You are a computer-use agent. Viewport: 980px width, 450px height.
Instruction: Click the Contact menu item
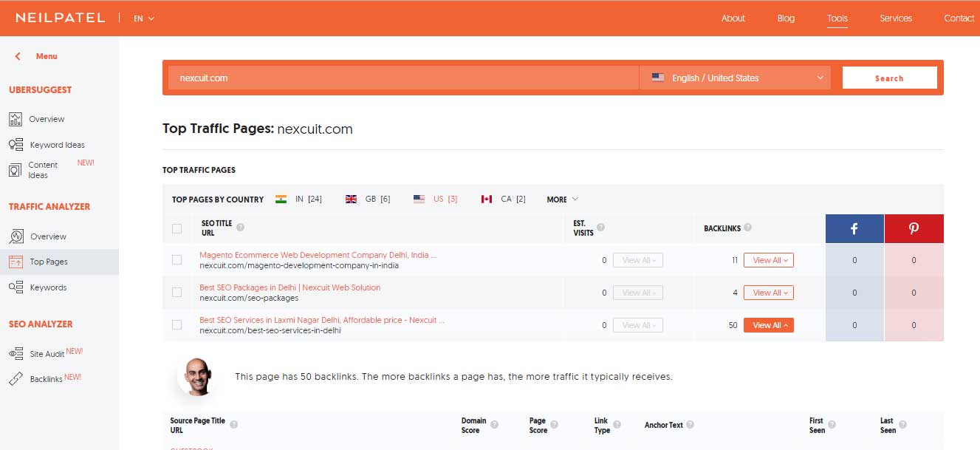click(959, 18)
